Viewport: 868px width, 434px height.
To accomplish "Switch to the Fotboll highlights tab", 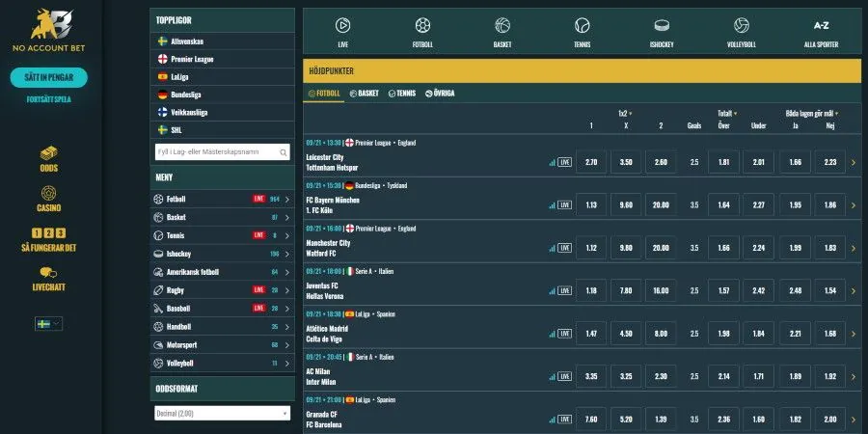I will point(324,94).
